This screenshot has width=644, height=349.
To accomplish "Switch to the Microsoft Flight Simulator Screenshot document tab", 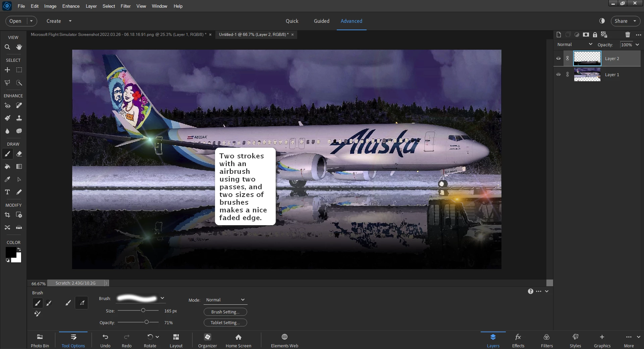I will click(118, 35).
